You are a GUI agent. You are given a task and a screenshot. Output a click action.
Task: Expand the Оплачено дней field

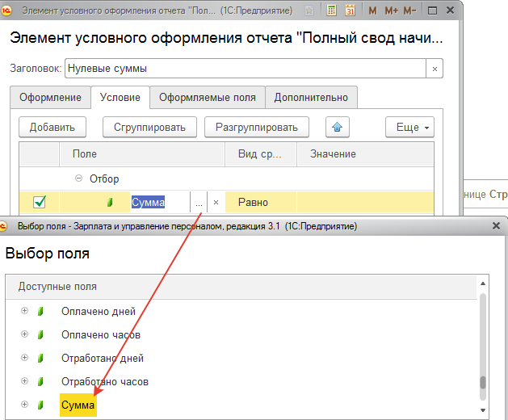click(x=24, y=311)
